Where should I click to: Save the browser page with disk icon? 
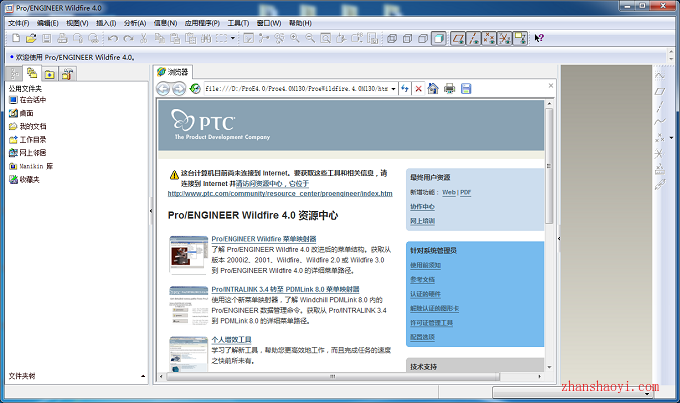tap(466, 88)
